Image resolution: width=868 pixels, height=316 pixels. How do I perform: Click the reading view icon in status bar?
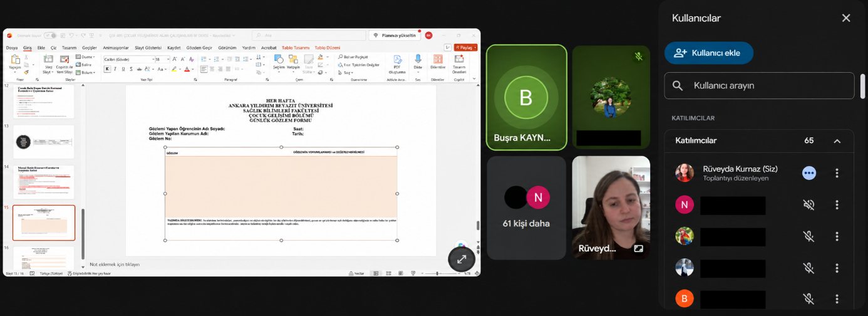(401, 273)
